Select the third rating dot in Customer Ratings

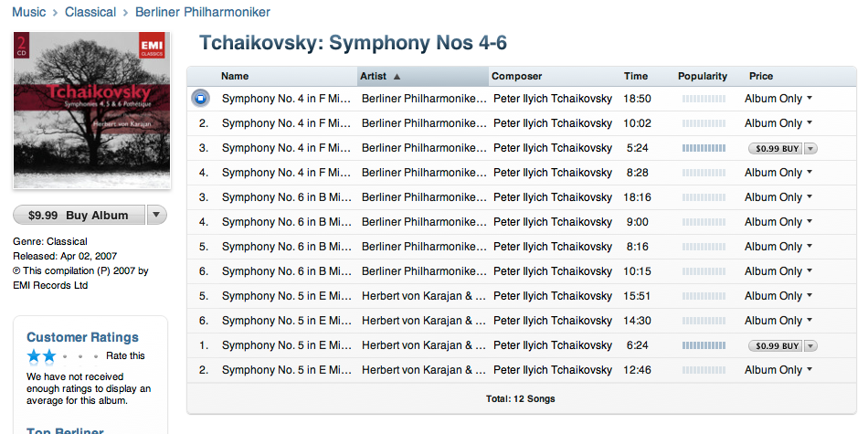65,356
